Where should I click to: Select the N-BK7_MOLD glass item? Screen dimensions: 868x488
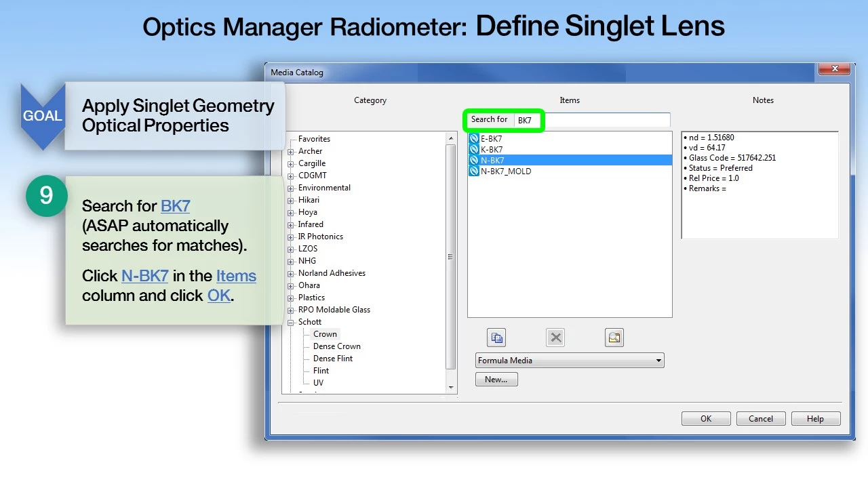[505, 171]
